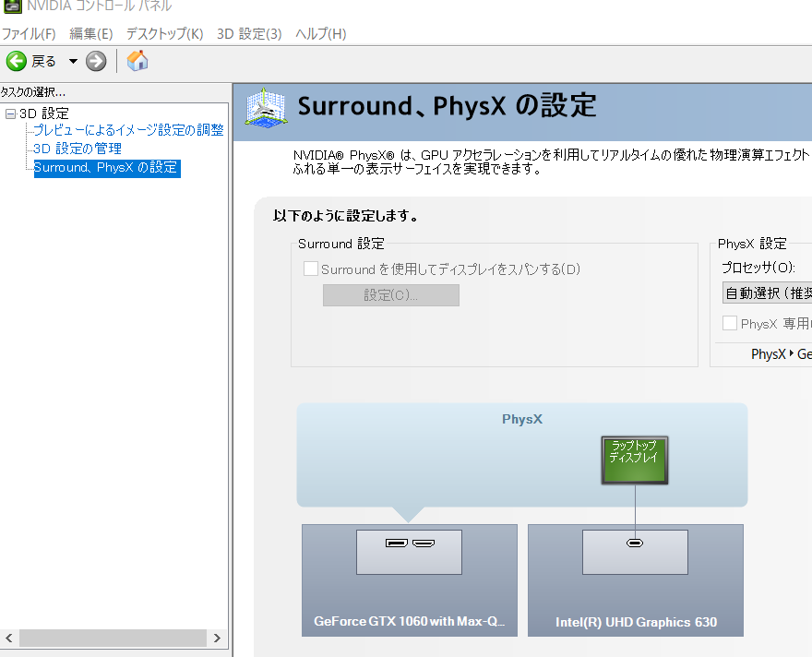The width and height of the screenshot is (812, 657).
Task: Click the ラップトップ ディスプレイ green display icon
Action: click(635, 460)
